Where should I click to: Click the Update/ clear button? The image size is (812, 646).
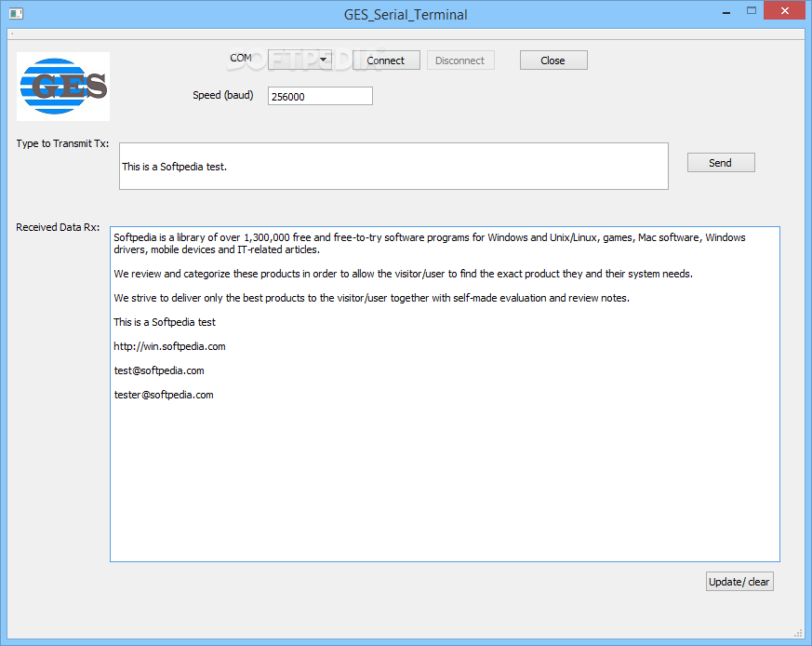739,582
